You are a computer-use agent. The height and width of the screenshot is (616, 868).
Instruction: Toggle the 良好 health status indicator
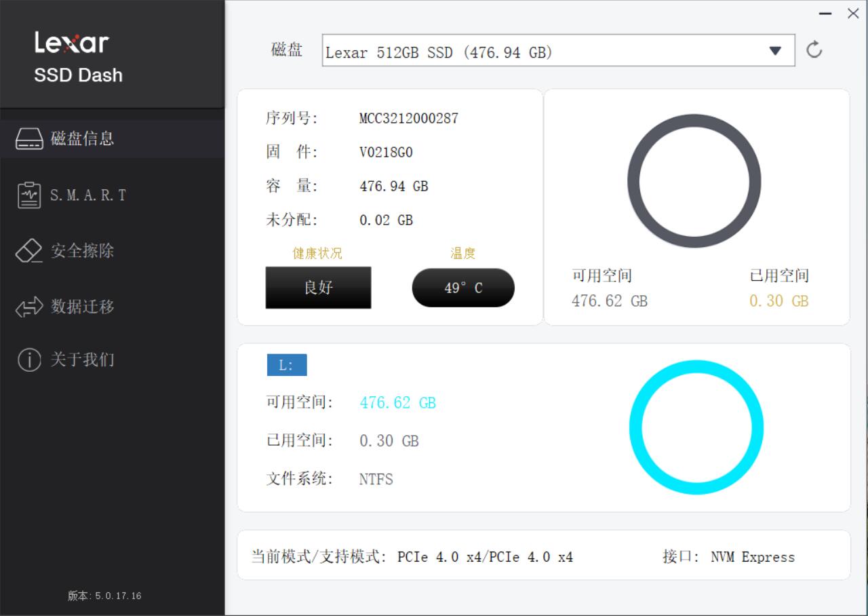319,287
